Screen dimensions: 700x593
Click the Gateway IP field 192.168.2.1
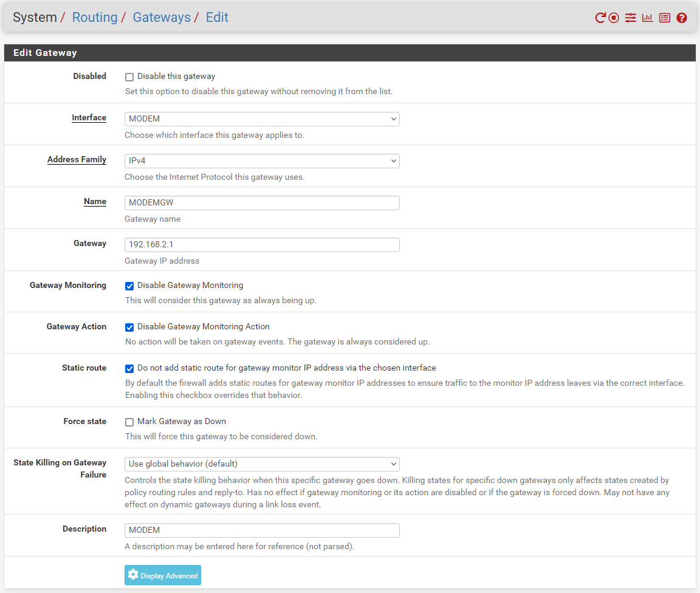(262, 245)
